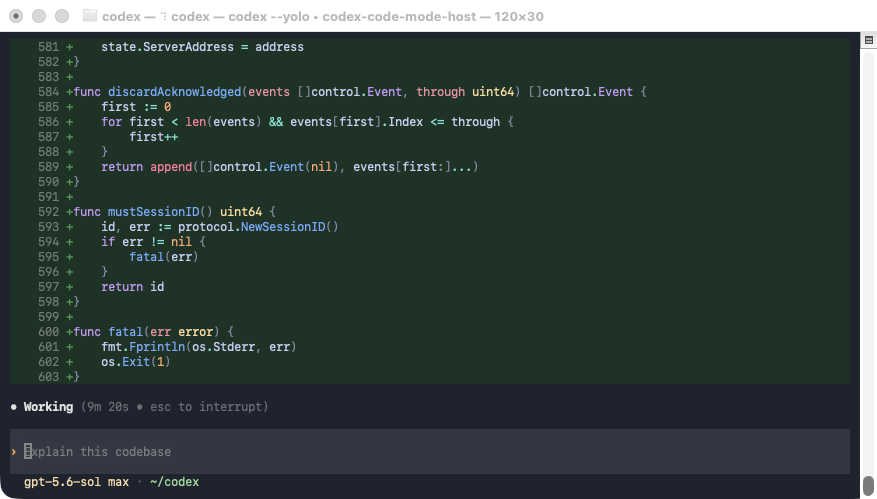Click 'func fatal(err error)' on line 600
877x499 pixels.
[x=147, y=332]
